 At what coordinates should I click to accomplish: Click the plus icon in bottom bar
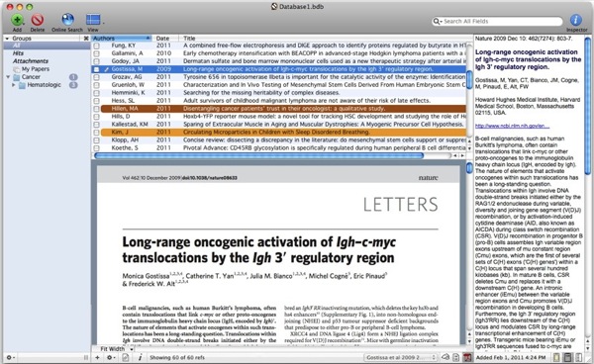pyautogui.click(x=97, y=357)
